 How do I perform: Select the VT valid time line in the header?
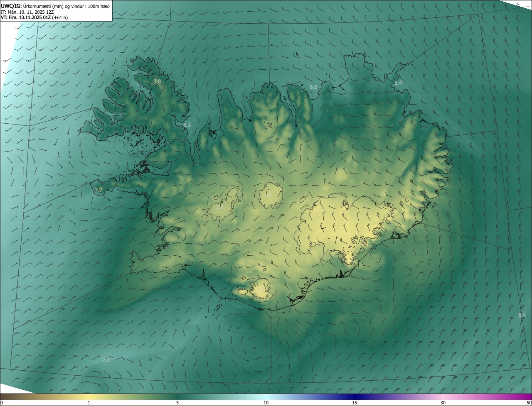34,17
